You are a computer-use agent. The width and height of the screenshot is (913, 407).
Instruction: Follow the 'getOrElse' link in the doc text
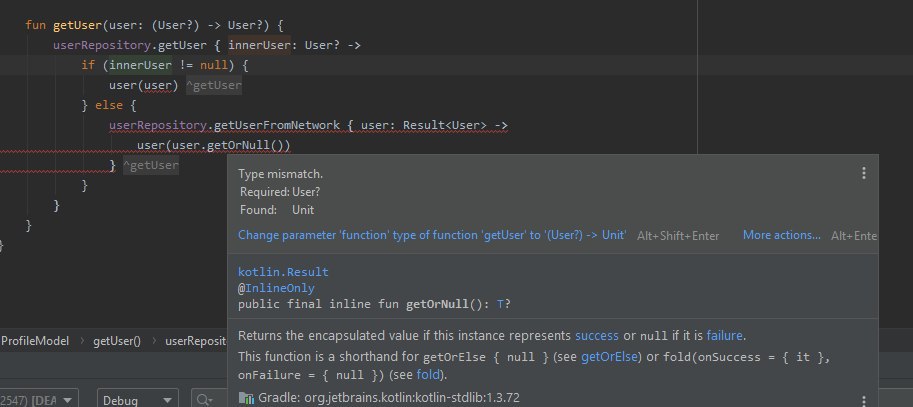pyautogui.click(x=610, y=357)
